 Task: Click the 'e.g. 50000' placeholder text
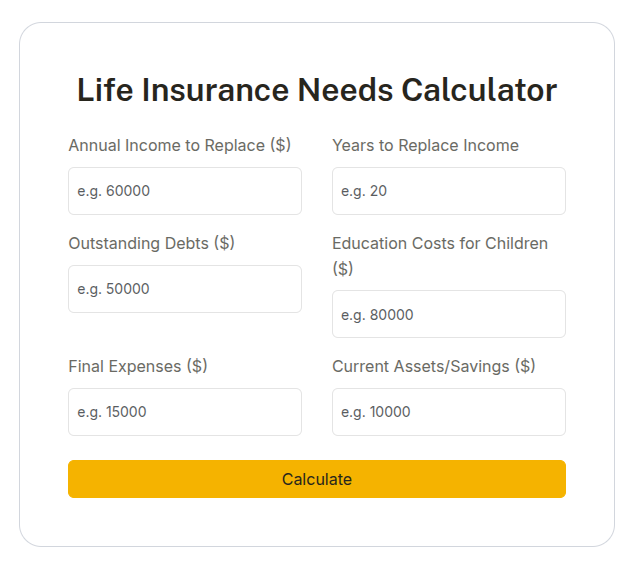(113, 289)
